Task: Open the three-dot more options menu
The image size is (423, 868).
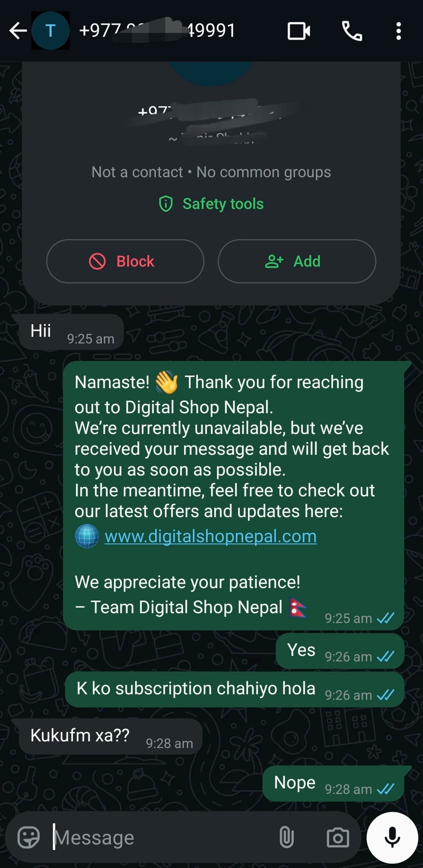Action: [398, 31]
